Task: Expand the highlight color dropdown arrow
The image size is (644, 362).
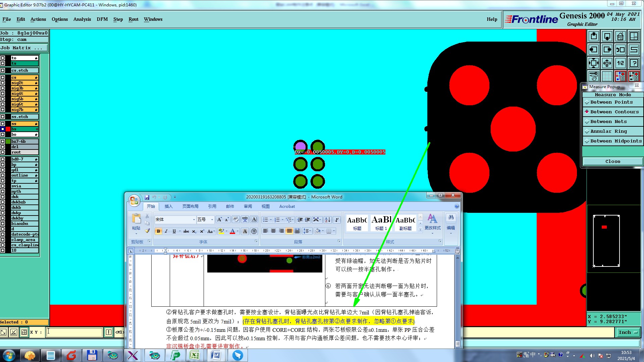Action: pyautogui.click(x=226, y=231)
